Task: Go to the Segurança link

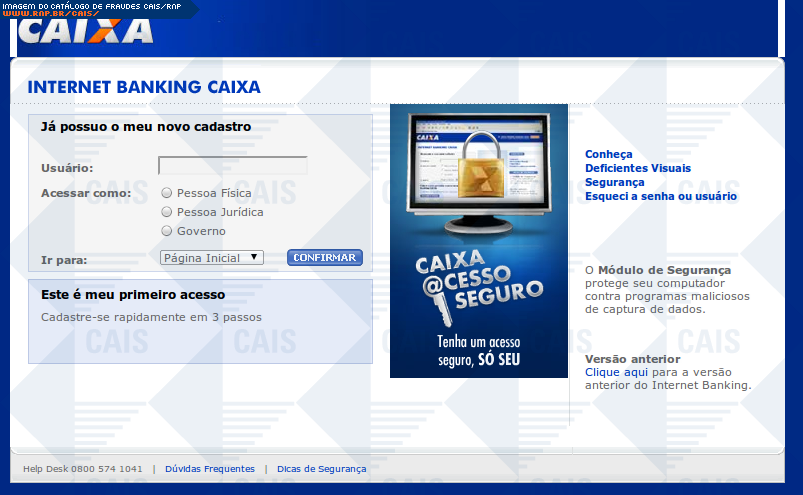Action: pos(614,182)
